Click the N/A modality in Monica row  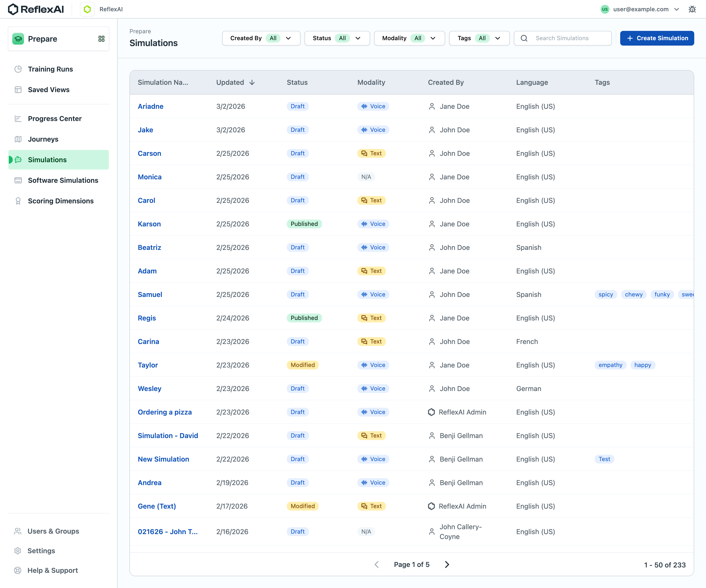366,177
